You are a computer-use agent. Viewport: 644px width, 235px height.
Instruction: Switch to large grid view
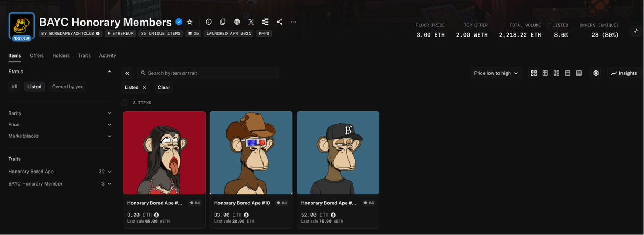[534, 73]
